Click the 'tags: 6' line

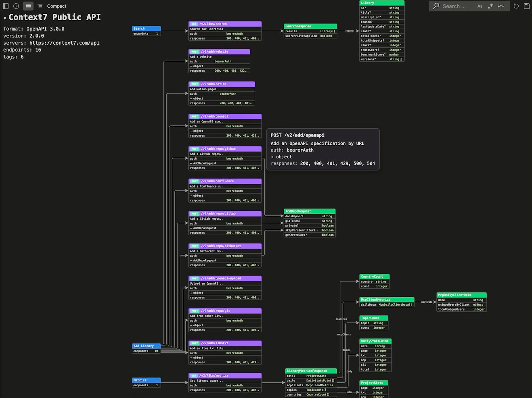click(x=13, y=57)
